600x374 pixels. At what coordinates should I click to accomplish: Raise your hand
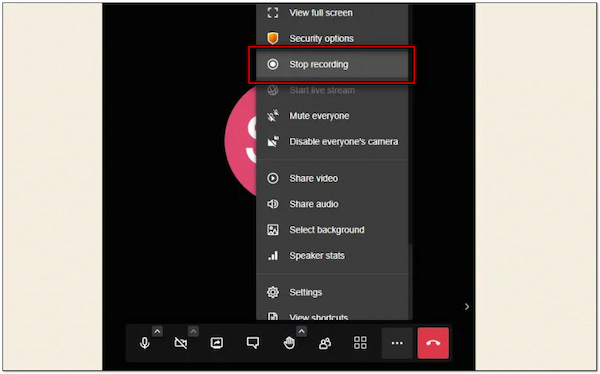click(x=289, y=343)
